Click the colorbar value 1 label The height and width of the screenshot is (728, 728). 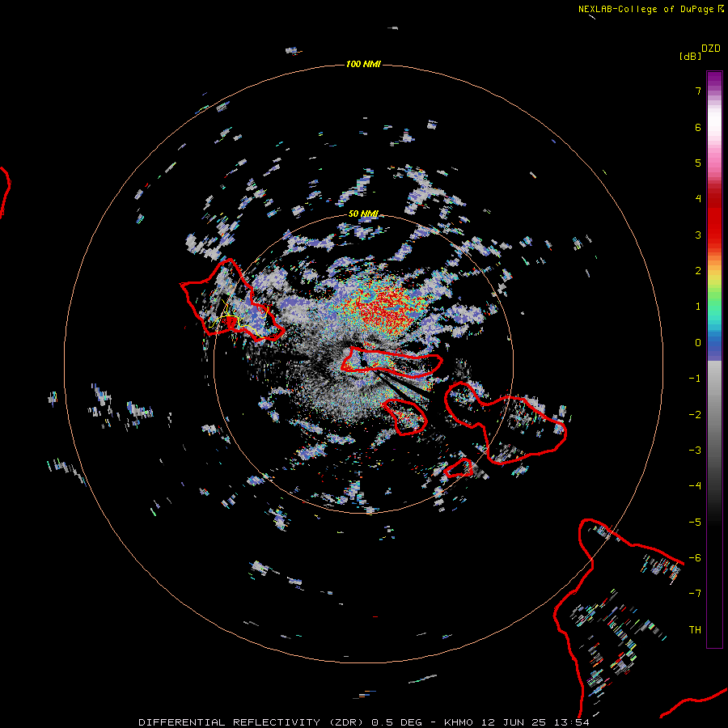point(698,307)
